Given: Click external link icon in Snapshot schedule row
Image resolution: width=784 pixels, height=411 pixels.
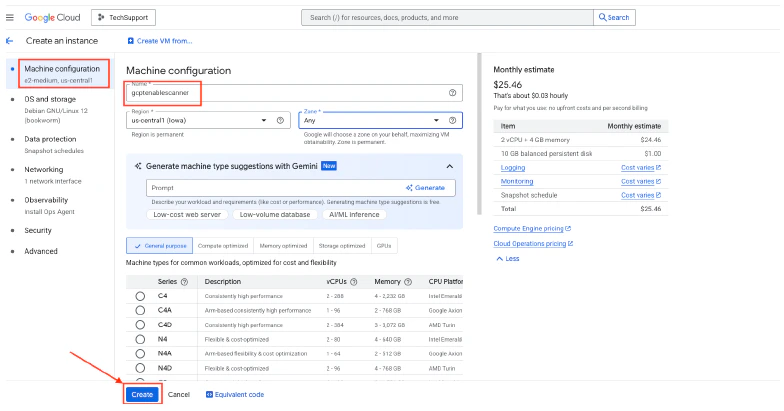Looking at the screenshot, I should (x=658, y=195).
